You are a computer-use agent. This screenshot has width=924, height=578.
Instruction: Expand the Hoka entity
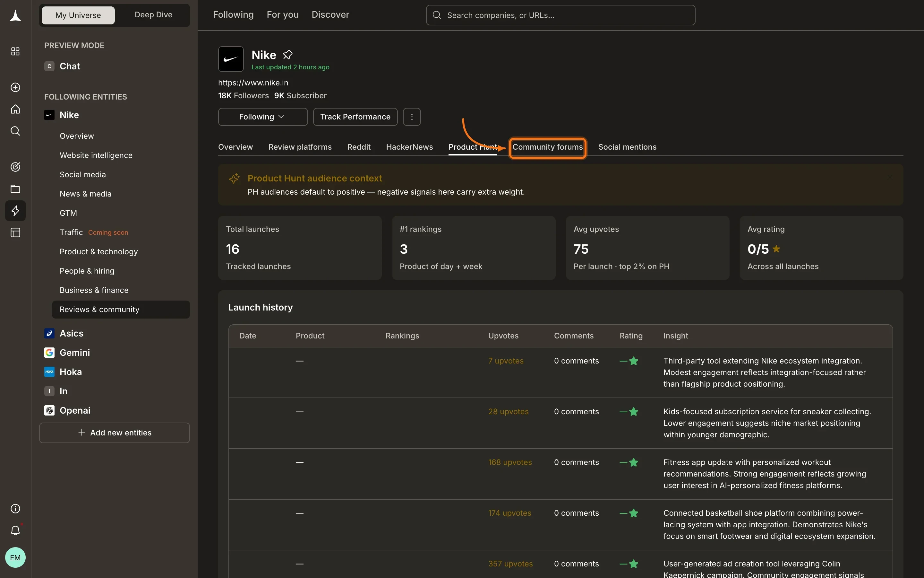(71, 372)
